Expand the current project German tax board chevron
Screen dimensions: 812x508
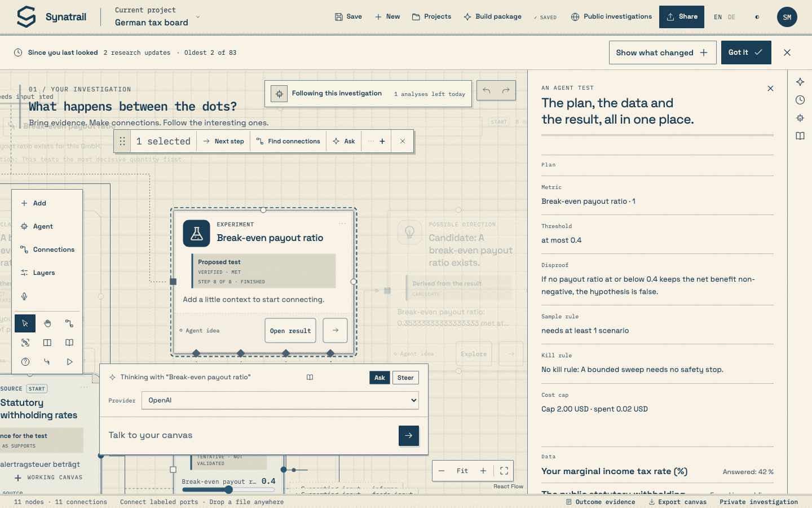(x=198, y=17)
